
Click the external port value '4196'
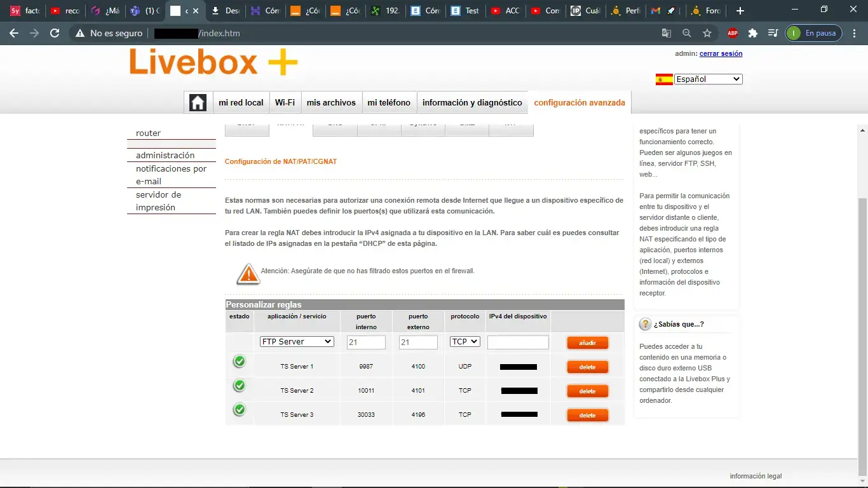tap(418, 415)
